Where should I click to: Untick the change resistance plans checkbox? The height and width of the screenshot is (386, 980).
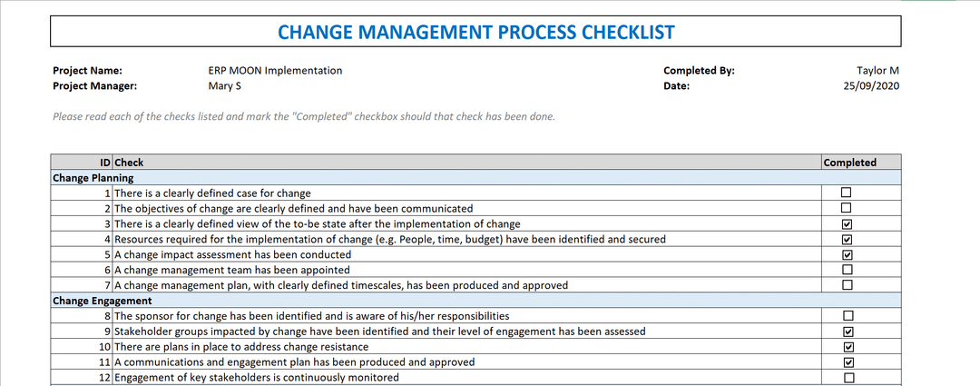point(847,347)
